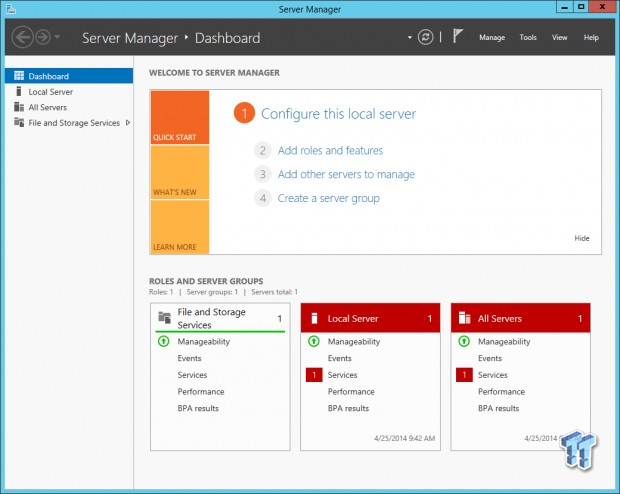The width and height of the screenshot is (620, 494).
Task: Open Manageability in All Servers tile
Action: coord(504,342)
